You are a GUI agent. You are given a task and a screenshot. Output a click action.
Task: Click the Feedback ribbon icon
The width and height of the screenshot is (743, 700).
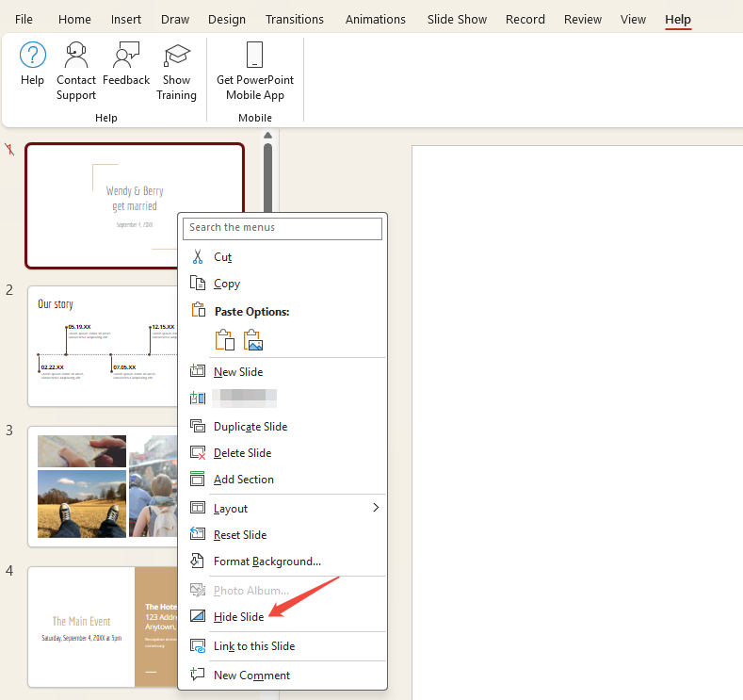click(126, 55)
